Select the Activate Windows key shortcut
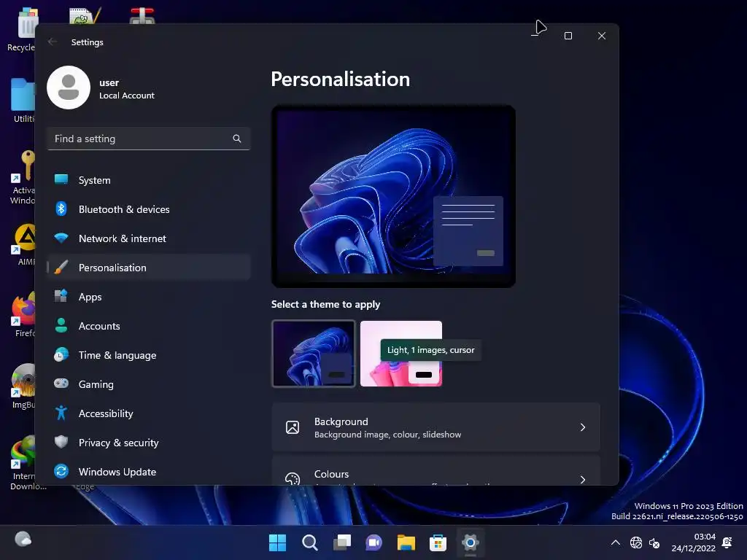747x560 pixels. tap(23, 176)
